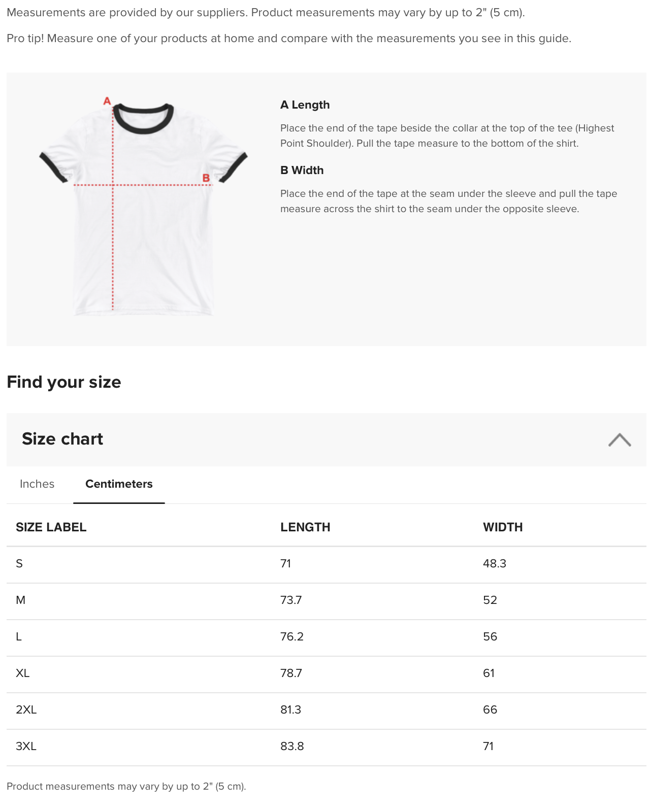650x812 pixels.
Task: Click the Find your size heading
Action: 64,382
